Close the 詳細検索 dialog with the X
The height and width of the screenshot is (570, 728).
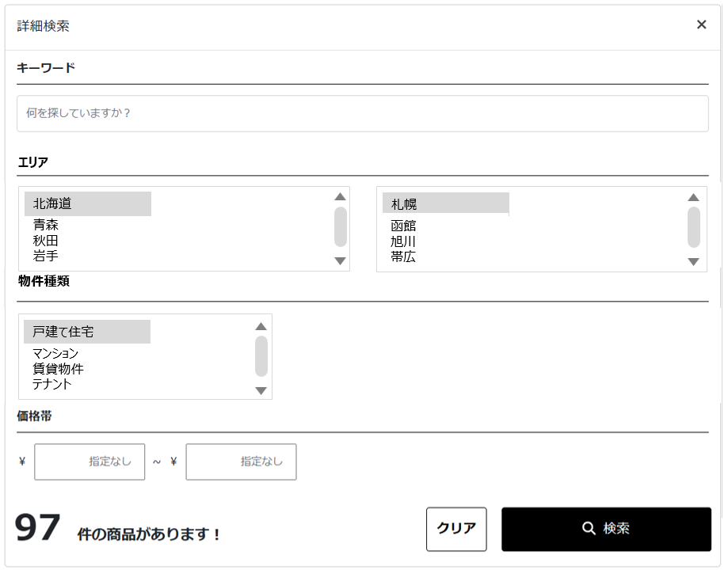coord(701,25)
